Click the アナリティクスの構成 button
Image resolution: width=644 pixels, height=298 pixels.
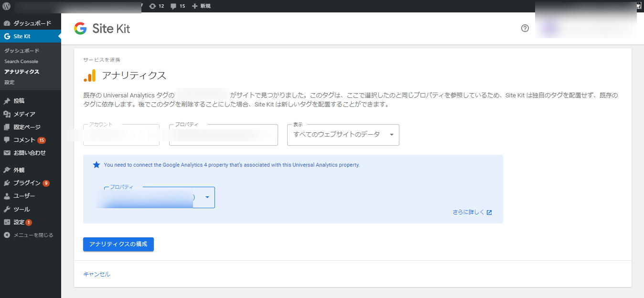click(x=118, y=244)
